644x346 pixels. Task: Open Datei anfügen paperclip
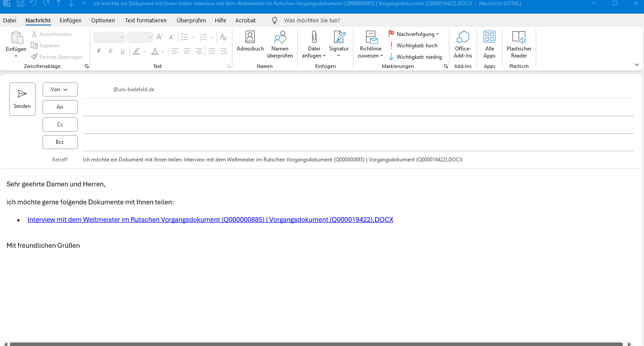[x=314, y=38]
